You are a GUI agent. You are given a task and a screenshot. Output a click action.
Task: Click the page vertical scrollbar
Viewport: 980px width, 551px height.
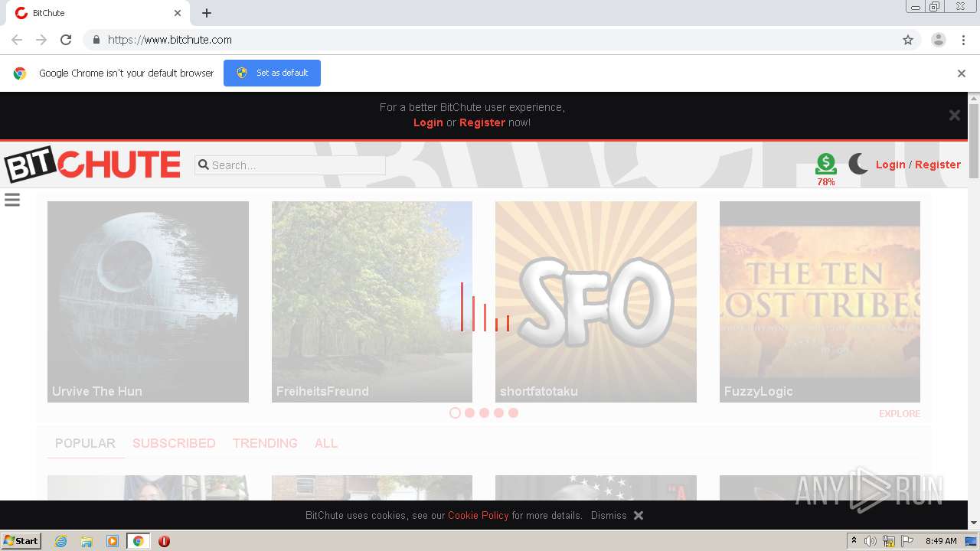point(974,140)
